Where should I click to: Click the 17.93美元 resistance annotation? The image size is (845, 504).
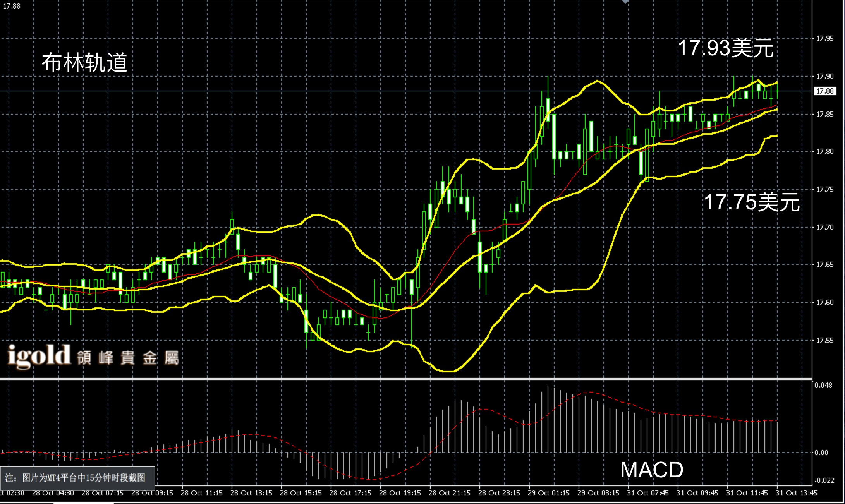[725, 49]
